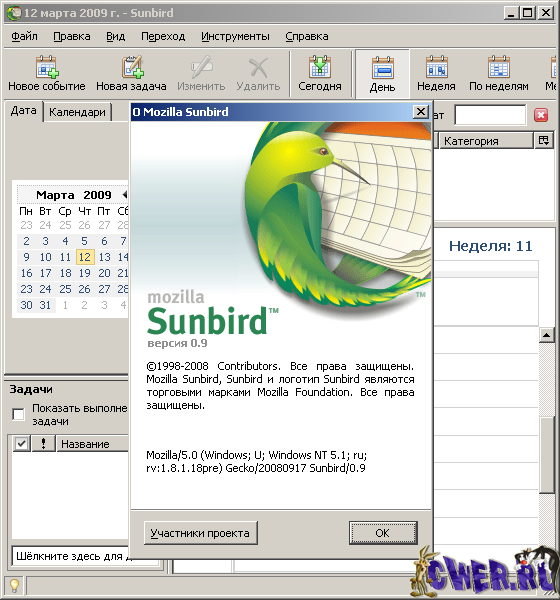The width and height of the screenshot is (560, 600).
Task: Select March day 2 in mini calendar
Action: pos(26,241)
